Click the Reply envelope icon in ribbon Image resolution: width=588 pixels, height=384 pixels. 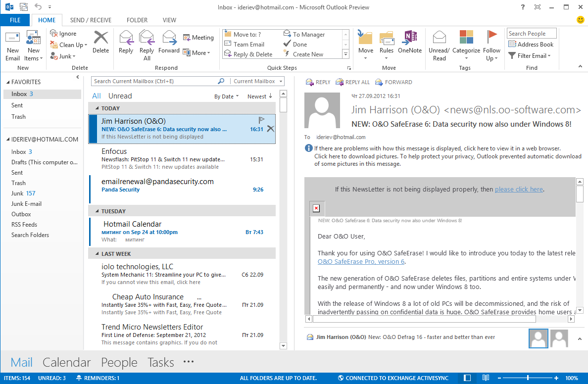126,38
